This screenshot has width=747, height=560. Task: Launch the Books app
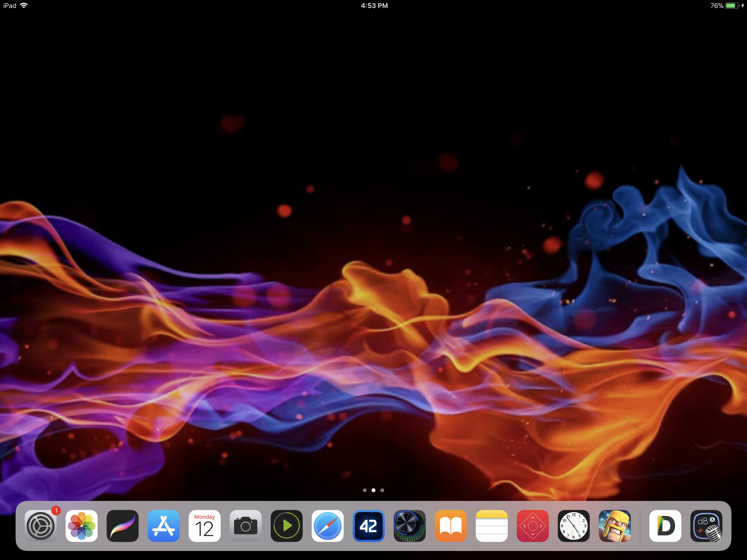(x=451, y=526)
